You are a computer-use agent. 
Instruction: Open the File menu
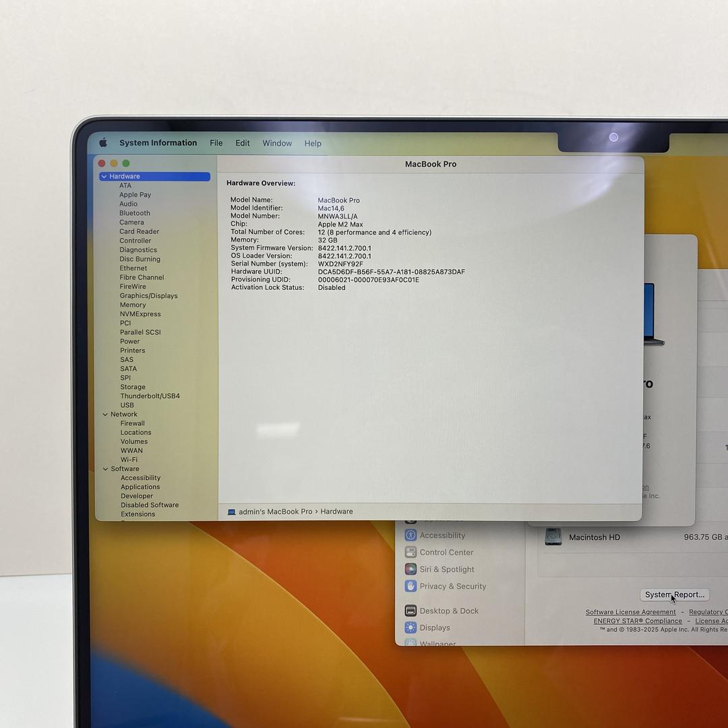[x=216, y=143]
